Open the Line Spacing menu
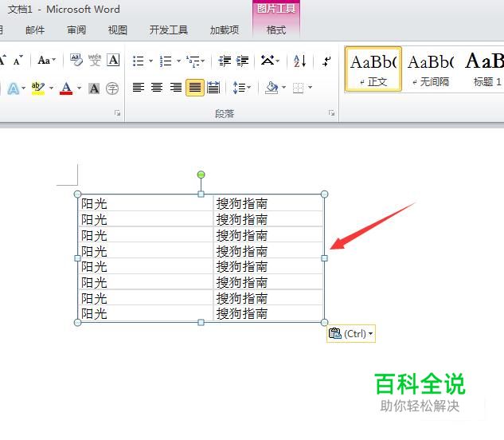Screen dimensions: 504x440 click(x=241, y=88)
